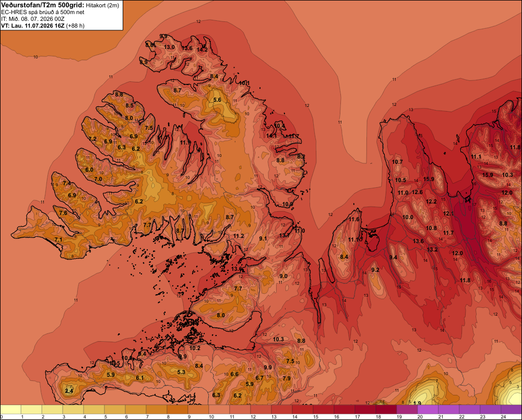
Task: Click the legend swatch between 7 and 8
Action: (x=157, y=410)
